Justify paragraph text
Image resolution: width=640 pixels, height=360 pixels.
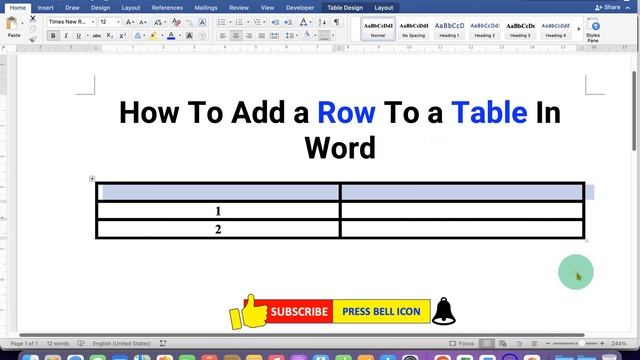click(262, 36)
